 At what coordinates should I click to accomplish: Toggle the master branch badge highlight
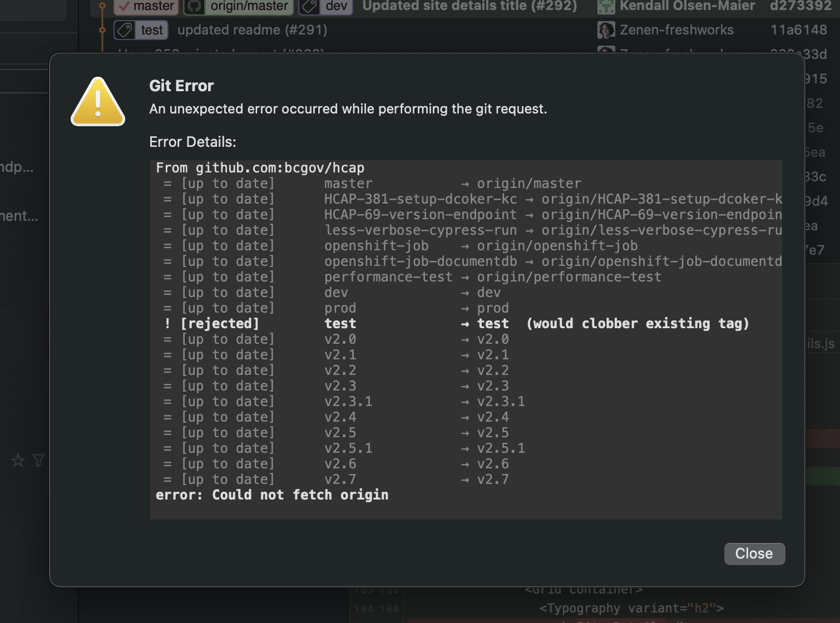(146, 6)
